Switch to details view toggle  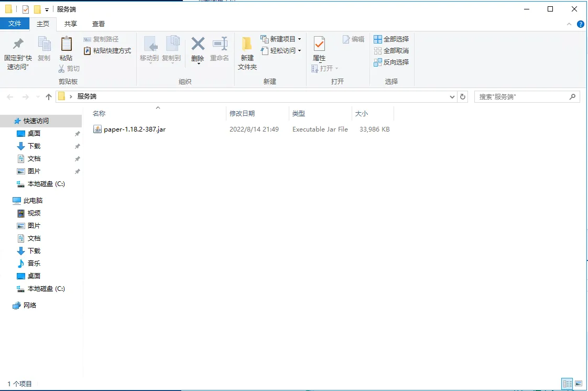point(567,384)
